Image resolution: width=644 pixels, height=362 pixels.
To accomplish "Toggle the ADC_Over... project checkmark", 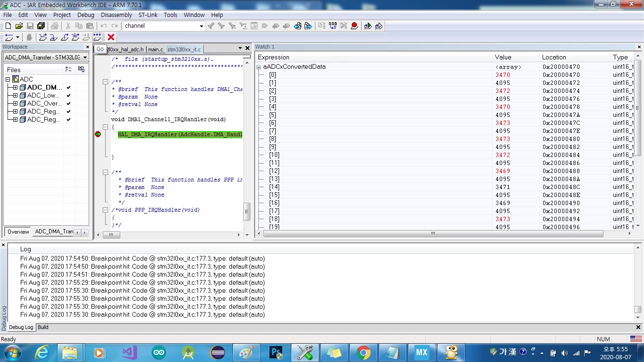I will pyautogui.click(x=68, y=104).
